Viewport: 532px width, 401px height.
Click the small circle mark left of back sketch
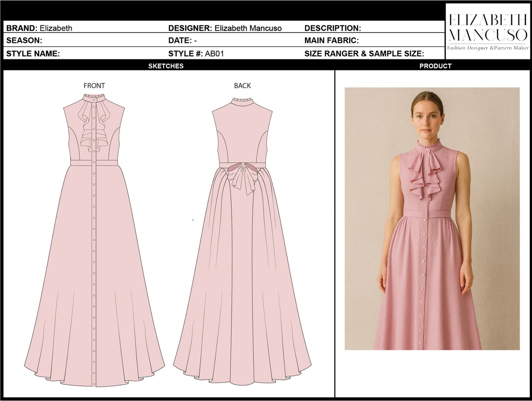[193, 220]
